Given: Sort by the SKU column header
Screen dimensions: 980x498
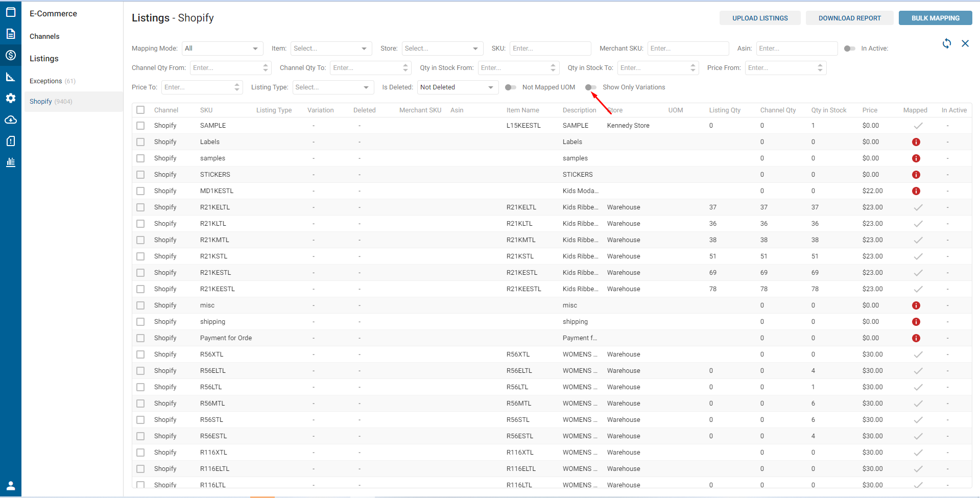Looking at the screenshot, I should click(206, 110).
